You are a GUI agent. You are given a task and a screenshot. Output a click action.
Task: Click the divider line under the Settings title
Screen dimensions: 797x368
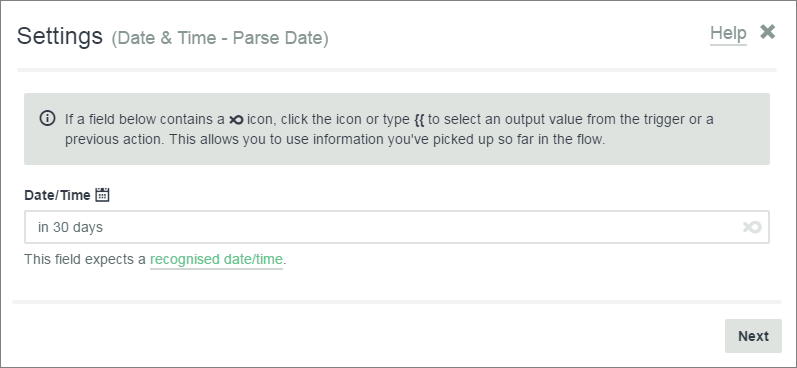396,70
